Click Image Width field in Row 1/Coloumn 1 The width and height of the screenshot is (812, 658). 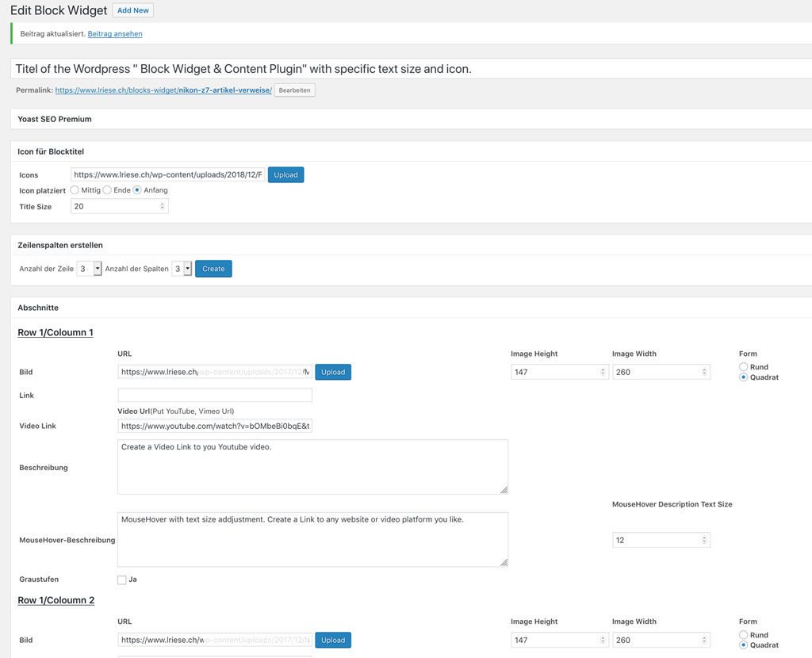[x=661, y=372]
